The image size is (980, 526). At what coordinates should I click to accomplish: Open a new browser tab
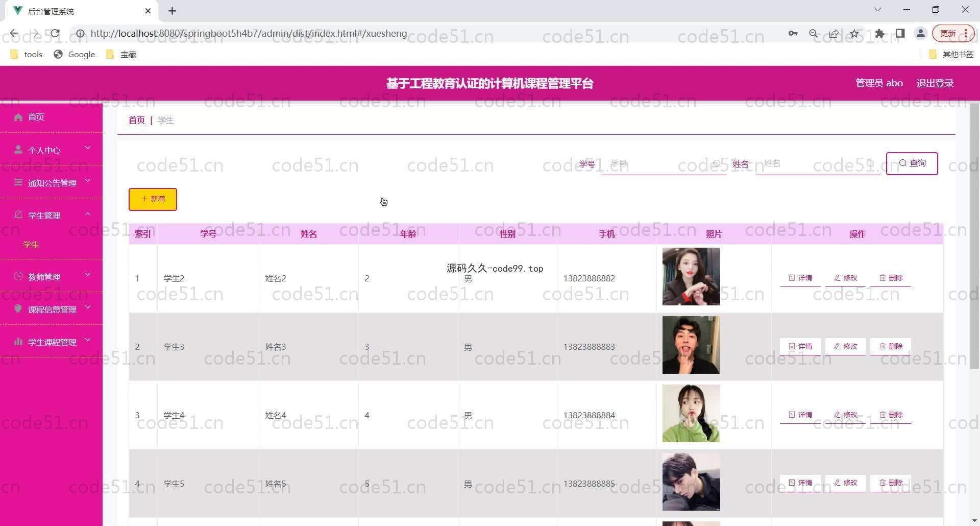point(173,11)
